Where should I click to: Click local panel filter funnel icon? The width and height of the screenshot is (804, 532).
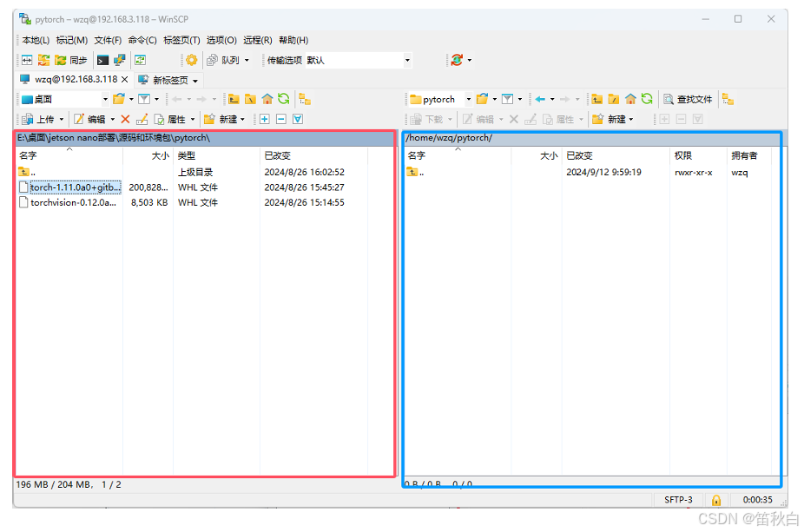145,99
